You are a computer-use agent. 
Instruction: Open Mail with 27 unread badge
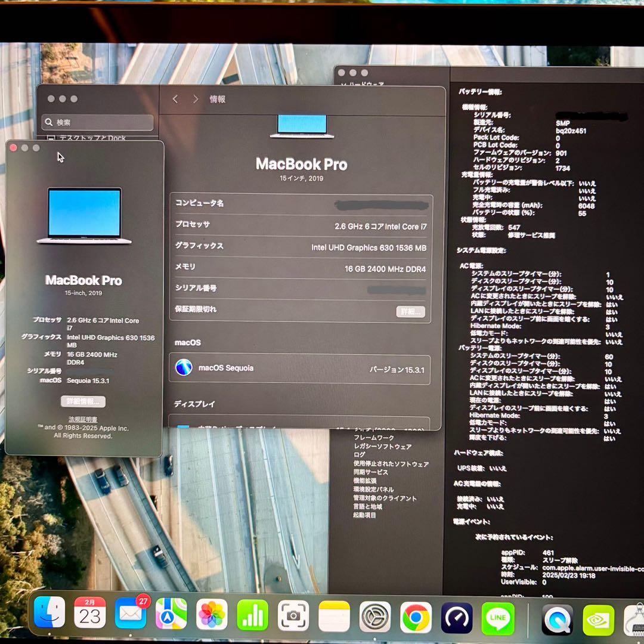pos(131,614)
